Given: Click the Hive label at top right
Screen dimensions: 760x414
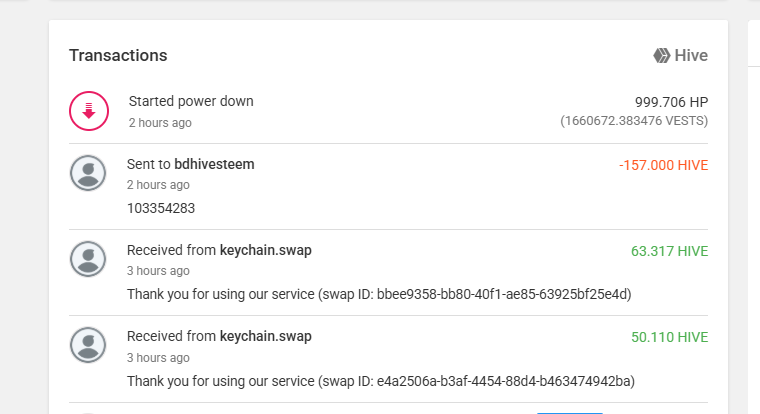Looking at the screenshot, I should (691, 56).
